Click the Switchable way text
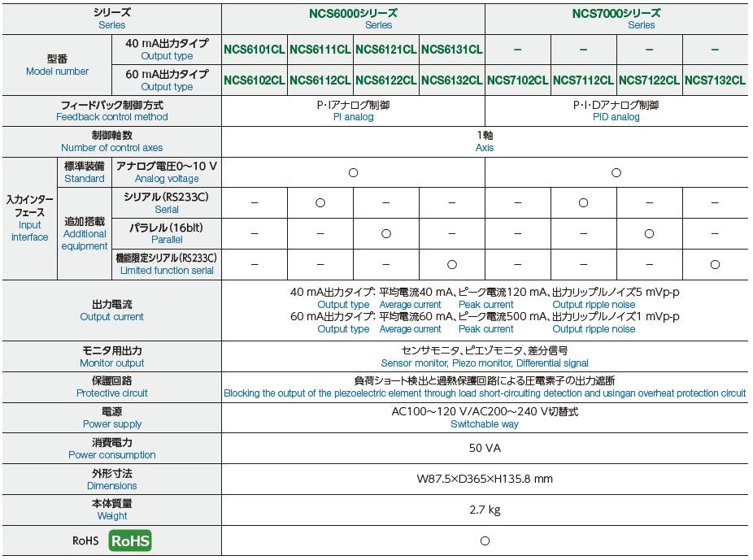This screenshot has height=560, width=753. click(485, 424)
